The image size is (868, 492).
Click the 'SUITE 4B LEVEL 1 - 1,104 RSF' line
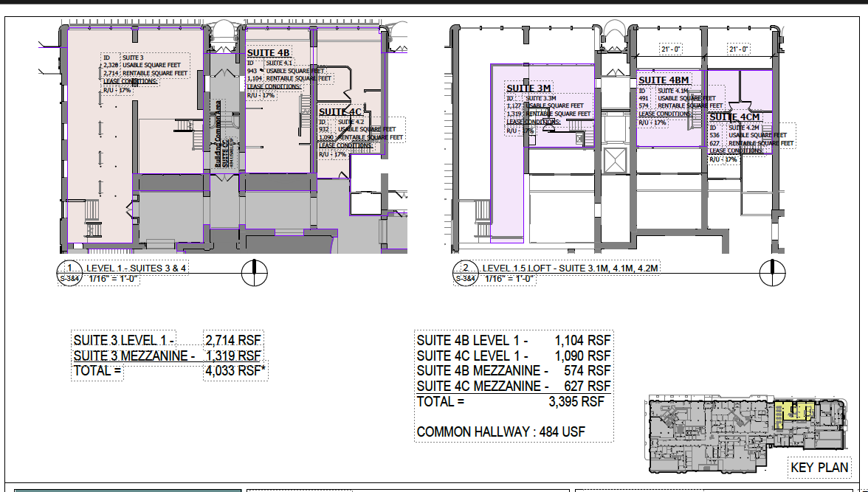pyautogui.click(x=514, y=341)
